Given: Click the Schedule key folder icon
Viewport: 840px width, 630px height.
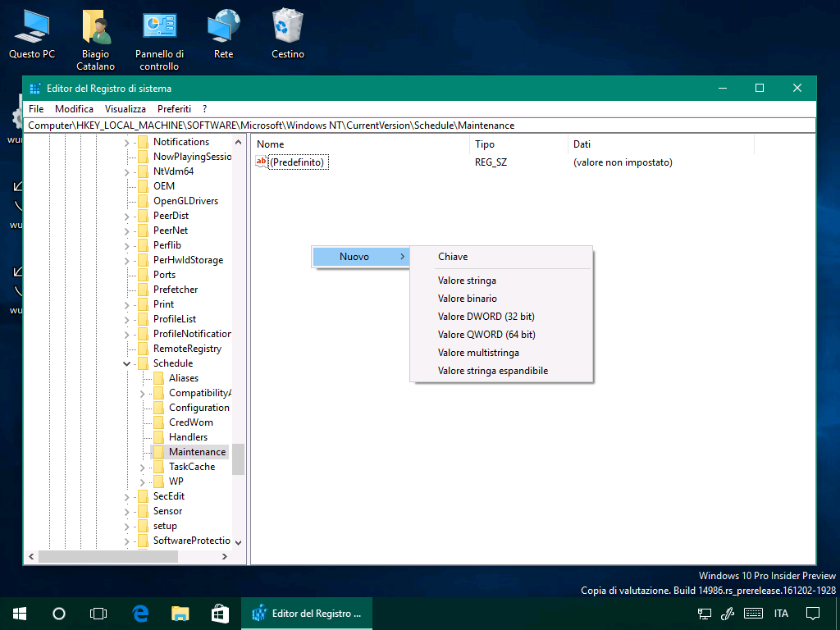Looking at the screenshot, I should pos(143,363).
